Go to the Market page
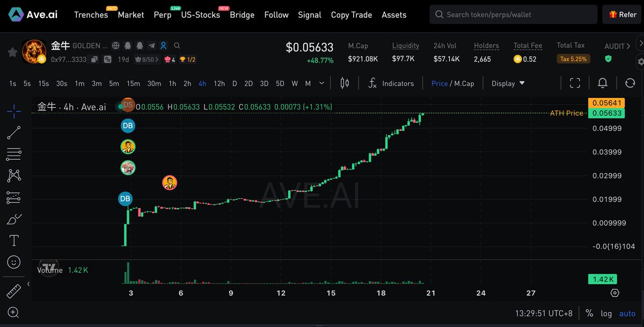This screenshot has height=327, width=644. pos(131,15)
